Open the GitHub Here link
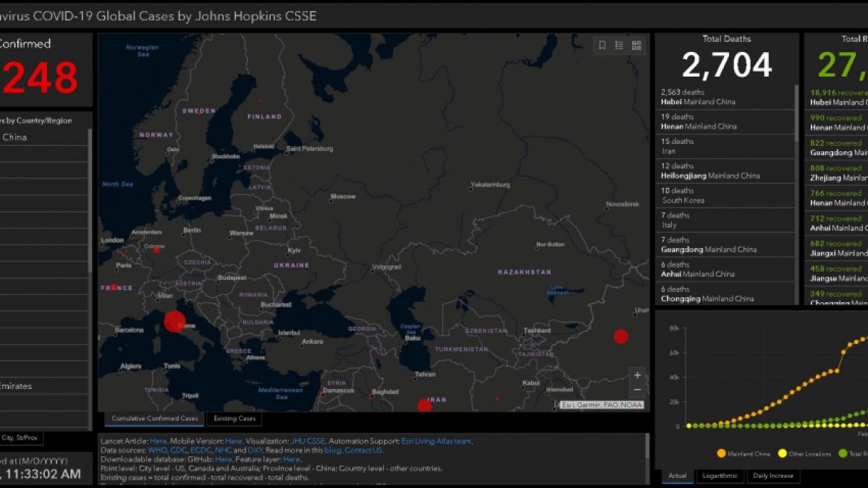The height and width of the screenshot is (488, 868). point(224,459)
